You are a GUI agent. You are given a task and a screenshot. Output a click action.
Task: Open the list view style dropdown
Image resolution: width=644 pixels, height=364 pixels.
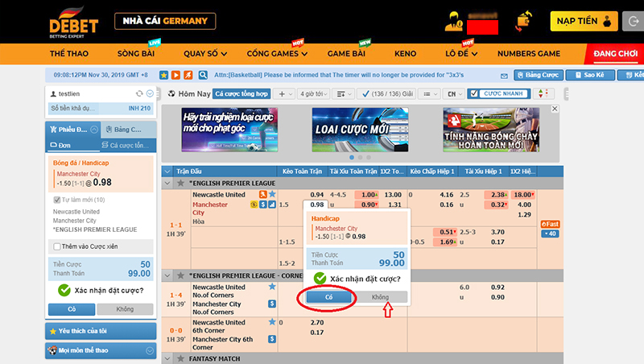click(431, 93)
